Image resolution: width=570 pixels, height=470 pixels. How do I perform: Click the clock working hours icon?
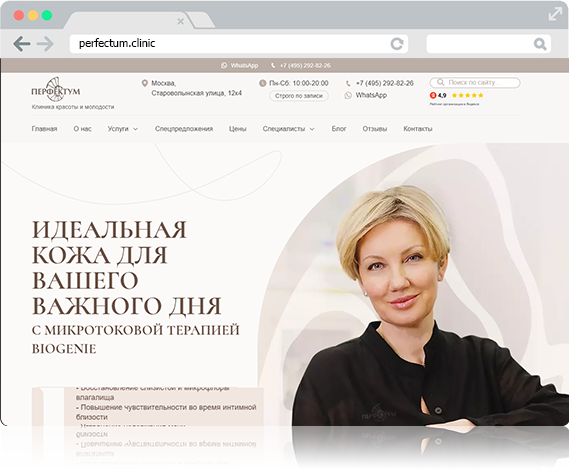pos(262,83)
